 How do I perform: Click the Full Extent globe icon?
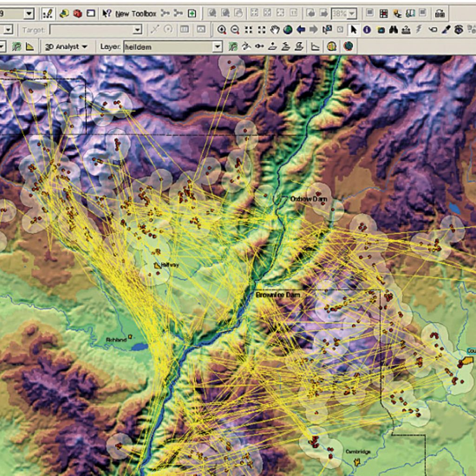288,30
